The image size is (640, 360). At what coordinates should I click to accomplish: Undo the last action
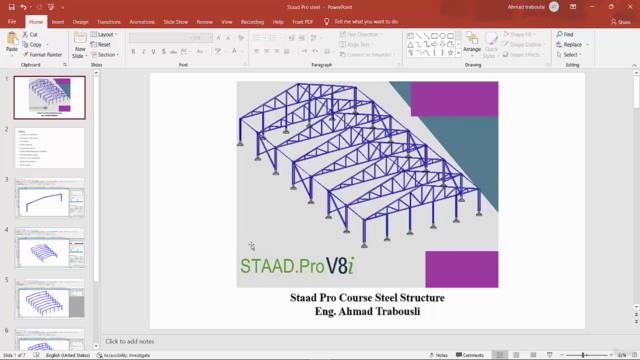(23, 7)
